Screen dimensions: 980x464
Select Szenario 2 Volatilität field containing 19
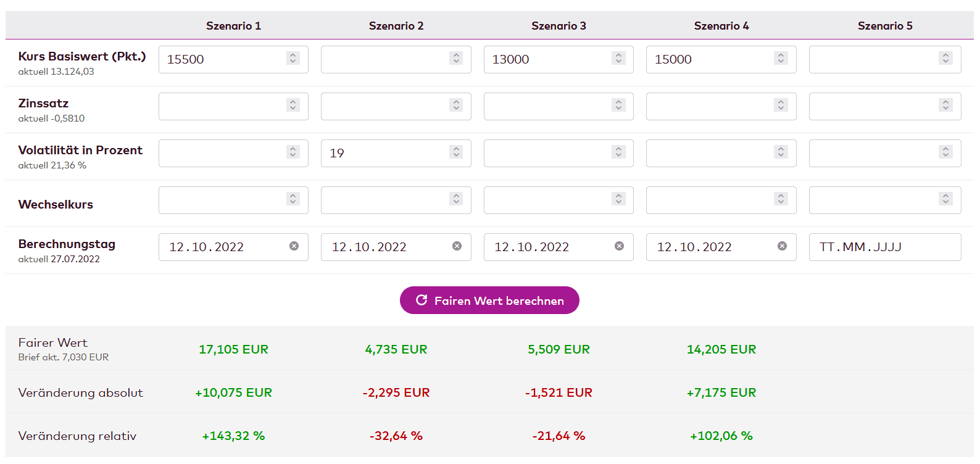pyautogui.click(x=384, y=153)
